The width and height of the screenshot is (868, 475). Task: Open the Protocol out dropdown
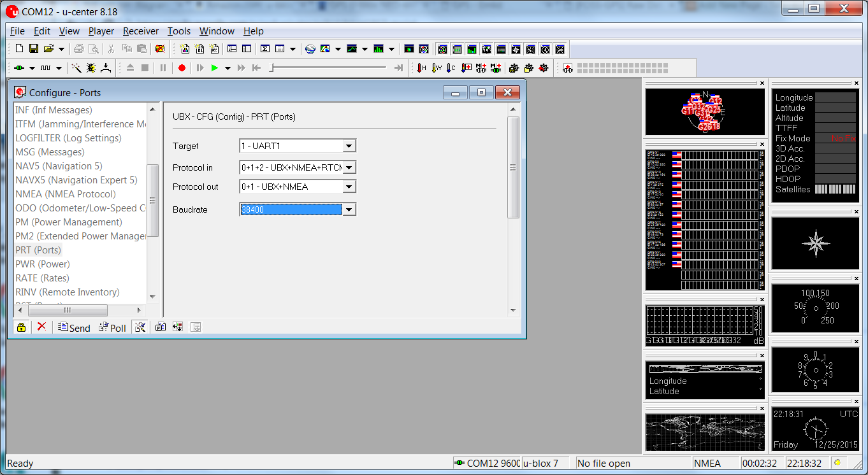click(349, 187)
